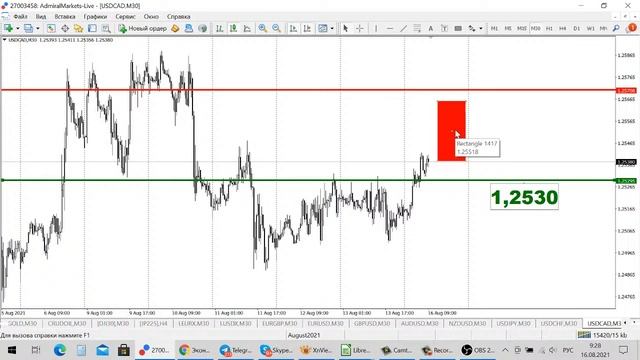Viewport: 640px width, 360px height.
Task: Open the Справка menu
Action: point(178,17)
